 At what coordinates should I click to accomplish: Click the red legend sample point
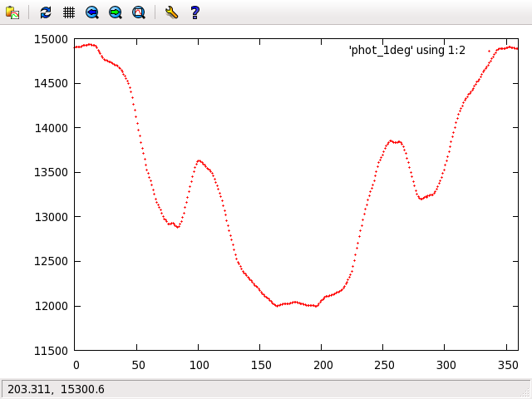[x=489, y=52]
